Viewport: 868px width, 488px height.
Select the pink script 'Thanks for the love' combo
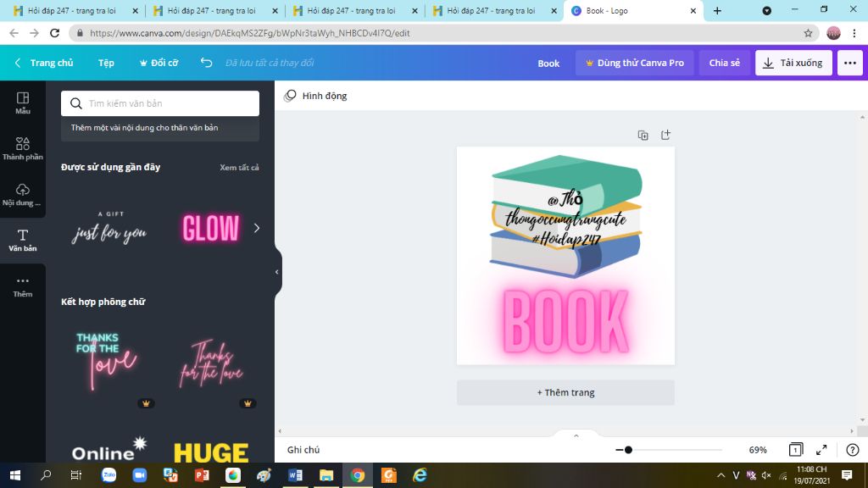click(x=211, y=364)
